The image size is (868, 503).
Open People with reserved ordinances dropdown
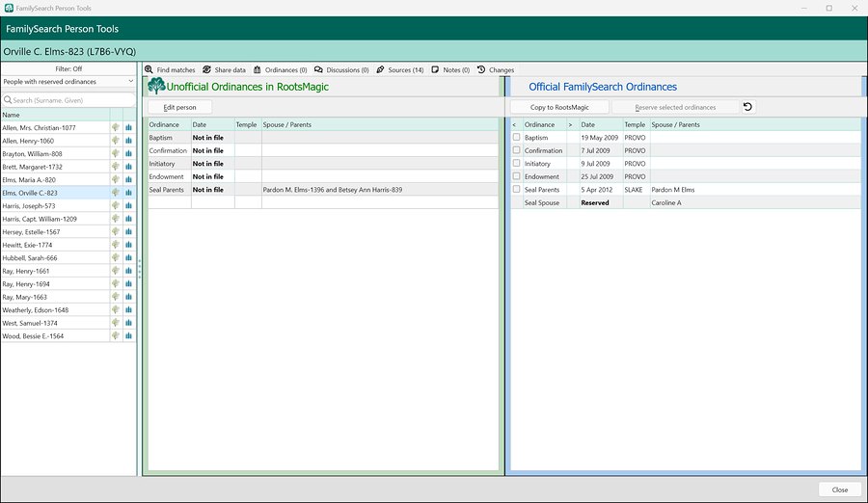[x=68, y=81]
